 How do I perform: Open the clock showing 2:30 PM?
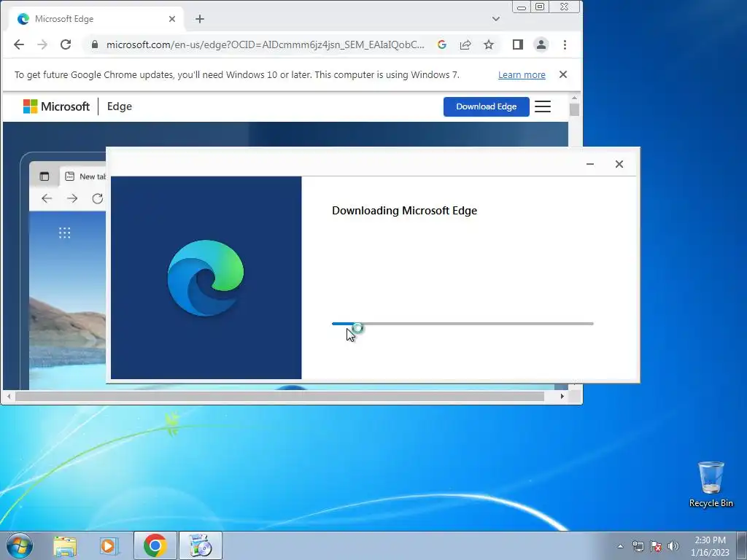pos(710,546)
